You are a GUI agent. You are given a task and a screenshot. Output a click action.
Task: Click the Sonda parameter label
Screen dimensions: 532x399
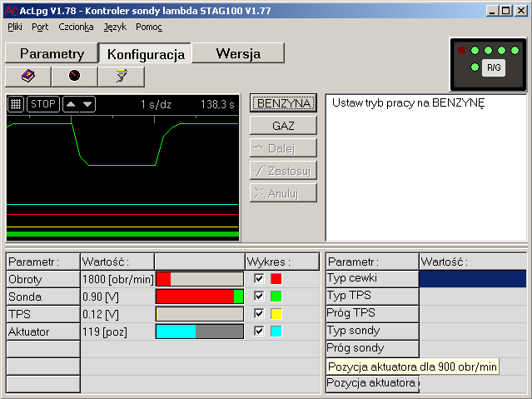coord(43,297)
